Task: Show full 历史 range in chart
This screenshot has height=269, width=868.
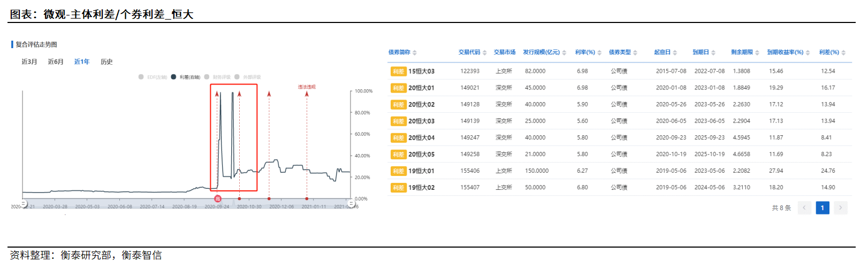Action: pyautogui.click(x=106, y=62)
